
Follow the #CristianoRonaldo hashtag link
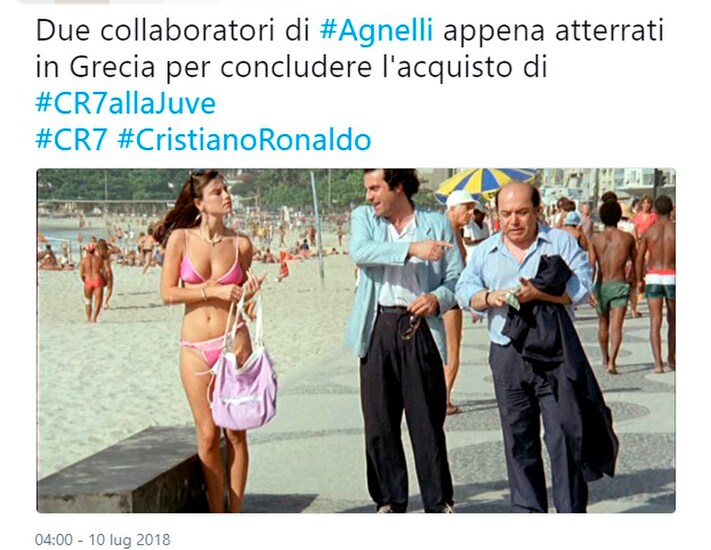[244, 140]
